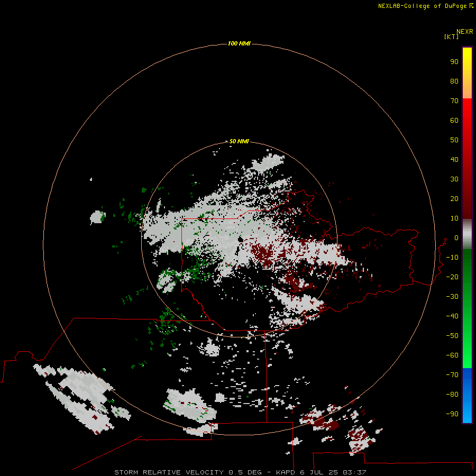Click the -40 value on velocity scale
Image resolution: width=476 pixels, height=476 pixels.
(452, 316)
